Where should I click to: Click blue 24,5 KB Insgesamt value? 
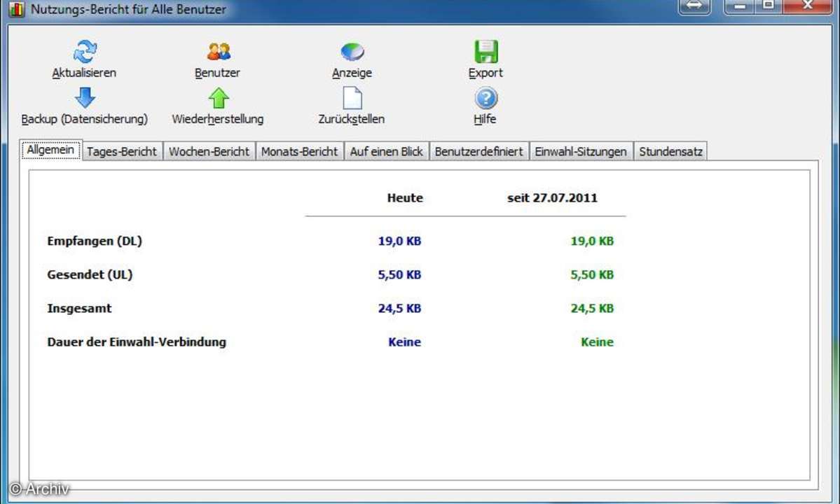(399, 309)
